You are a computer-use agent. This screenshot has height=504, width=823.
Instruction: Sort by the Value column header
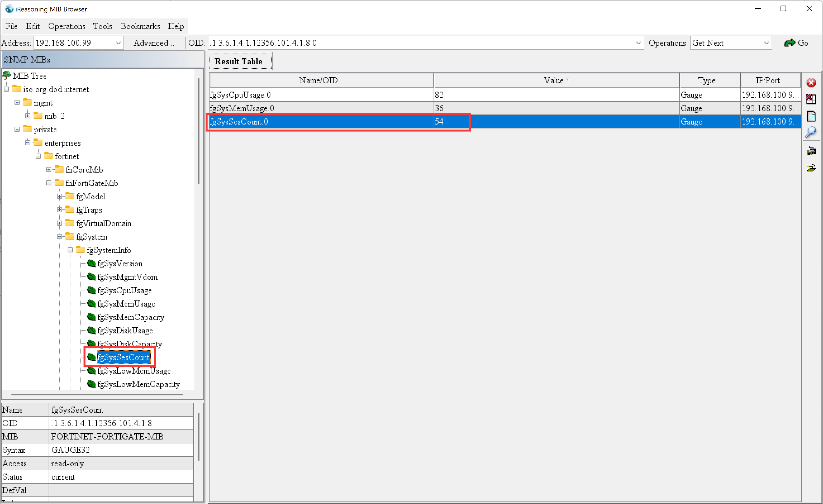(556, 80)
